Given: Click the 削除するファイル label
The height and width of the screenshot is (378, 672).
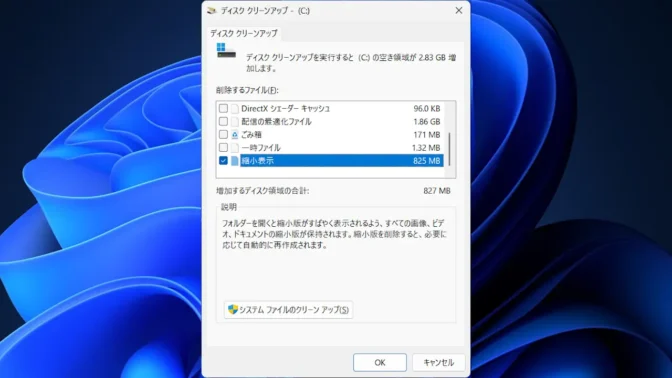Looking at the screenshot, I should [247, 90].
